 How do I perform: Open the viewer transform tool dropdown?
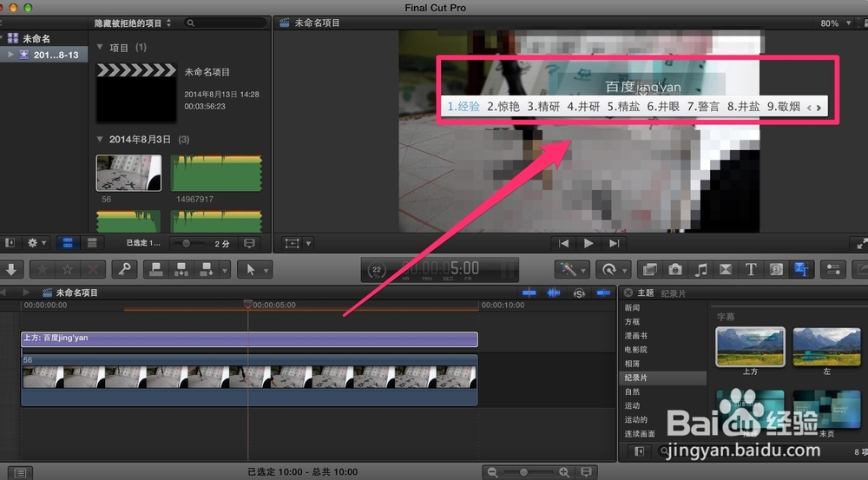click(x=309, y=243)
